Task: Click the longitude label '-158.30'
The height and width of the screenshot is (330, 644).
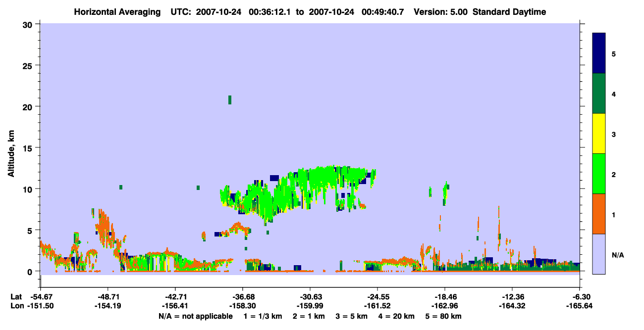Action: (243, 306)
